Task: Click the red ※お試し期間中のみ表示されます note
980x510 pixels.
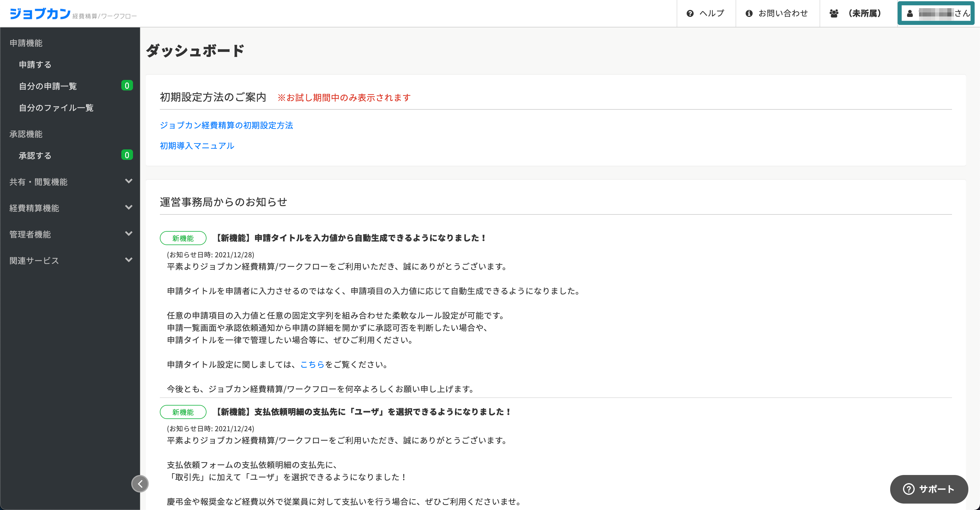Action: (x=344, y=98)
